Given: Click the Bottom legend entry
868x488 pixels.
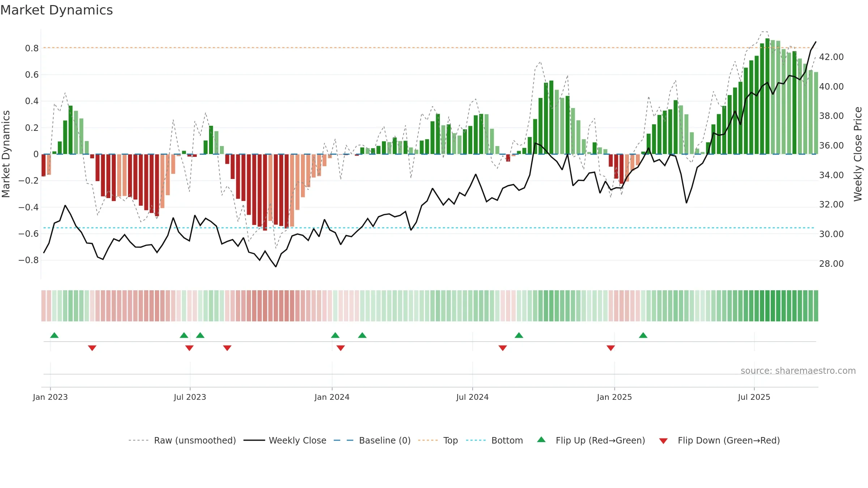Looking at the screenshot, I should pyautogui.click(x=494, y=440).
